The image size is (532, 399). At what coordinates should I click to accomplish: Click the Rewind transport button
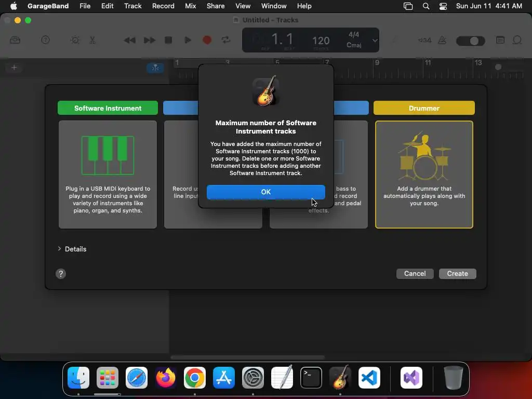[129, 41]
